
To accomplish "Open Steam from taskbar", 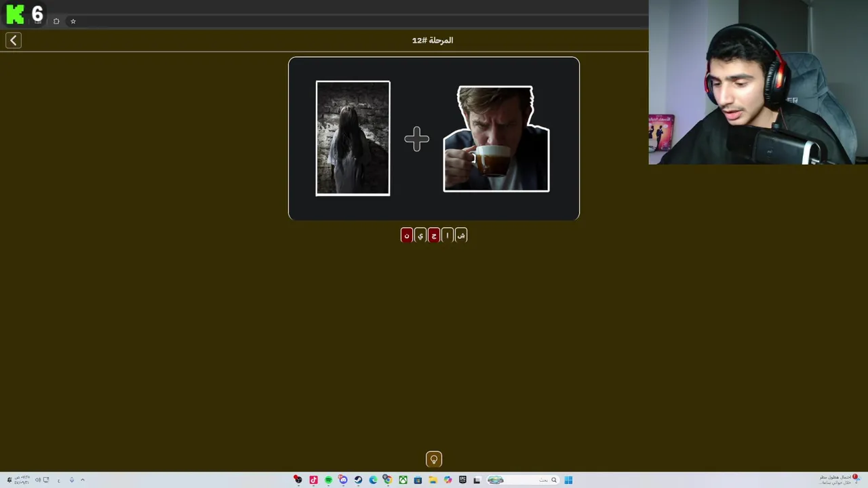I will [358, 480].
